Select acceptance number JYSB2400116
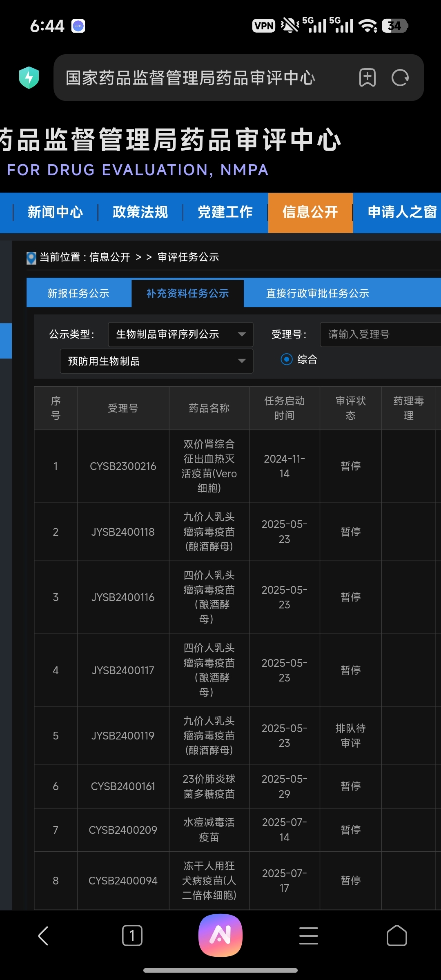441x980 pixels. (x=123, y=597)
